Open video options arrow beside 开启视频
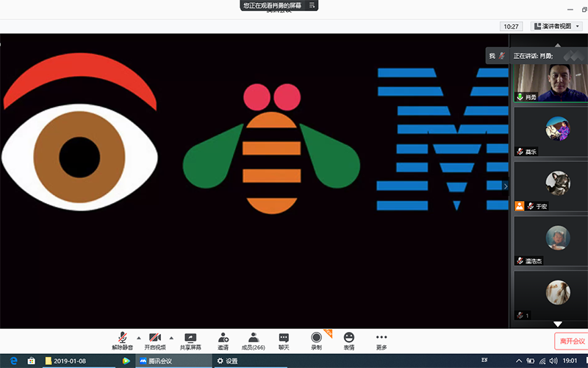588x368 pixels. point(171,338)
